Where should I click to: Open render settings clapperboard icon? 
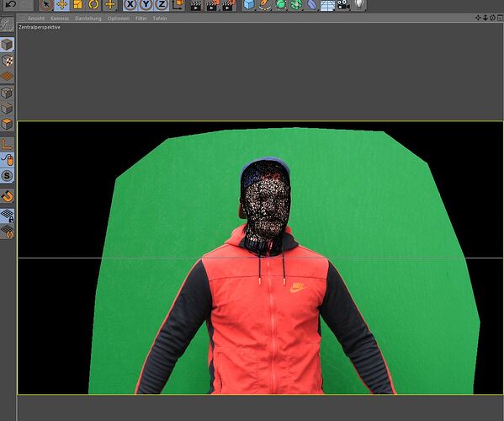pos(228,5)
